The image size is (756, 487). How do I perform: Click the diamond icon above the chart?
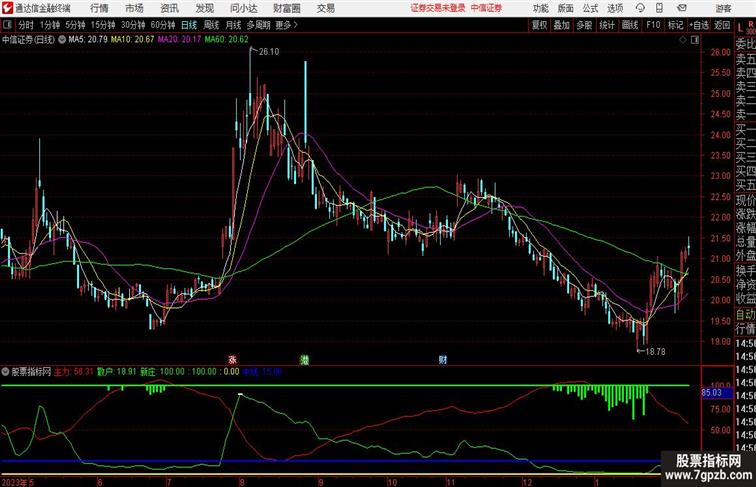[681, 40]
